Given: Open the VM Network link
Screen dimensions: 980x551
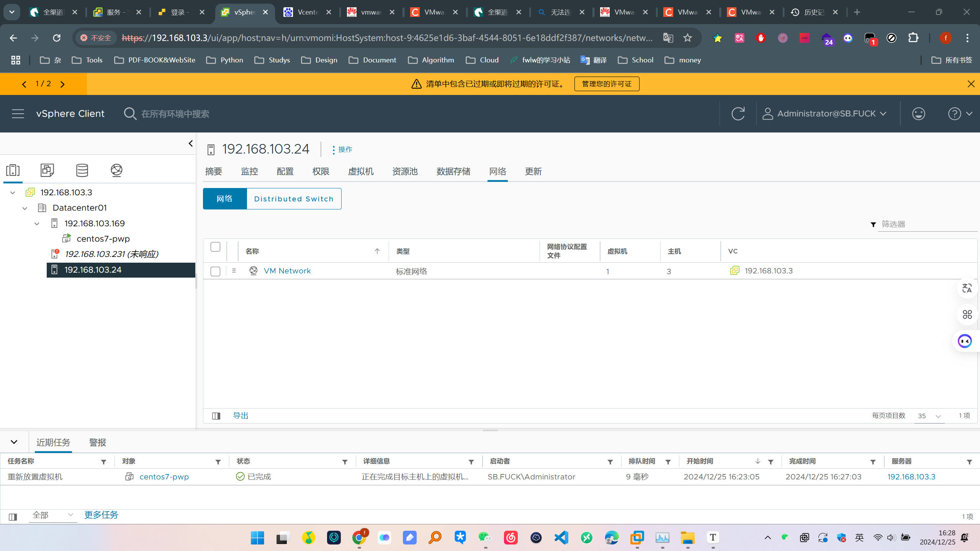Looking at the screenshot, I should tap(287, 271).
